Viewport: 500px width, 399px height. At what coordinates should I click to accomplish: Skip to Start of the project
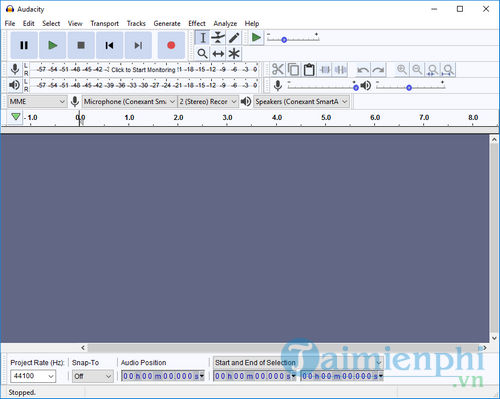click(110, 45)
